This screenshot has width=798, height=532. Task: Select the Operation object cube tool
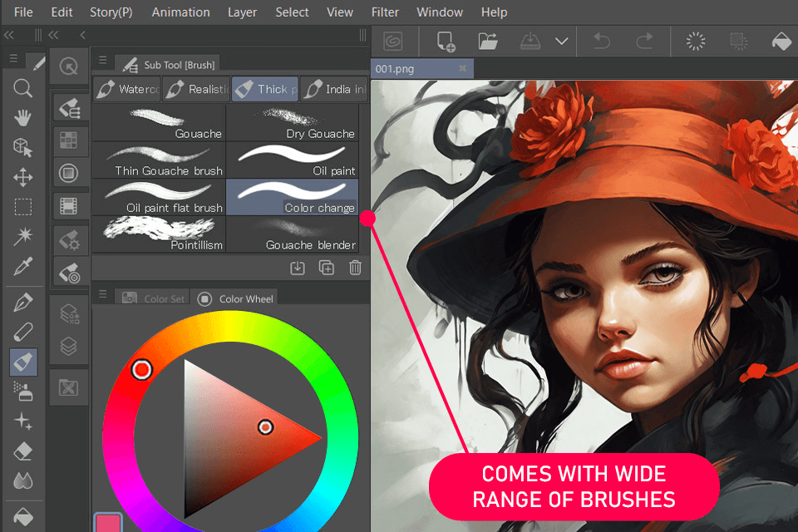click(23, 147)
